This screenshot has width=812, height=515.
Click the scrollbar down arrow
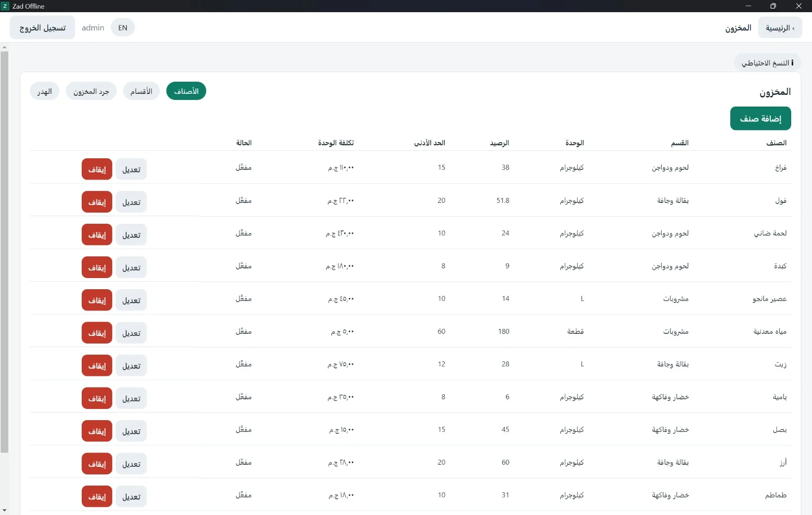coord(5,510)
